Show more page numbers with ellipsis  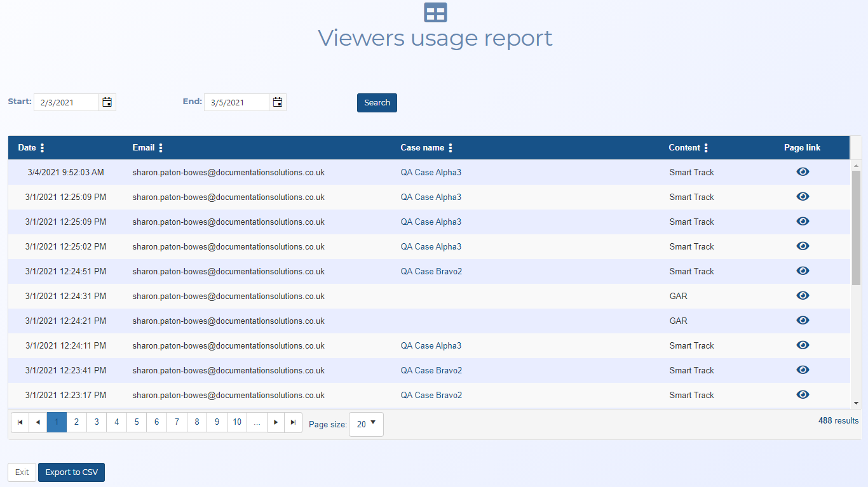[257, 422]
